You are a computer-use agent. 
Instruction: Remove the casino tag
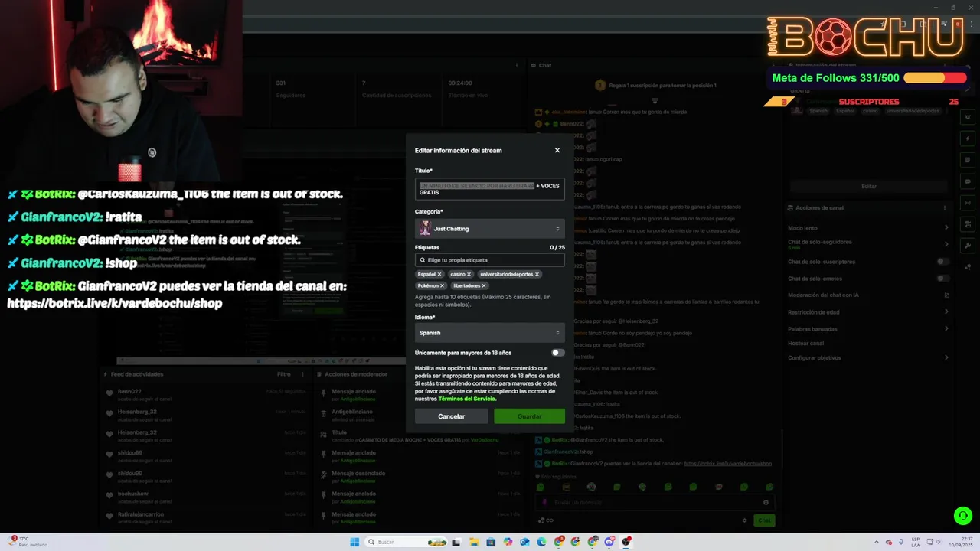(469, 274)
